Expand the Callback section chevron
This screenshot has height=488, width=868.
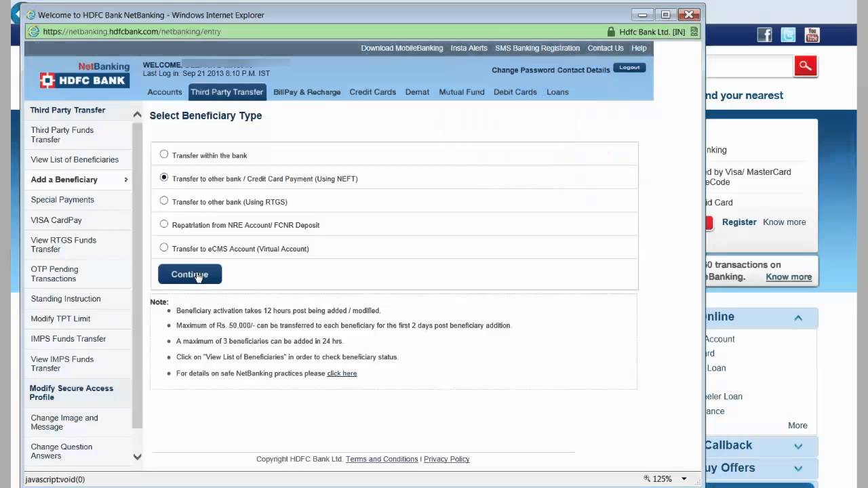[798, 446]
